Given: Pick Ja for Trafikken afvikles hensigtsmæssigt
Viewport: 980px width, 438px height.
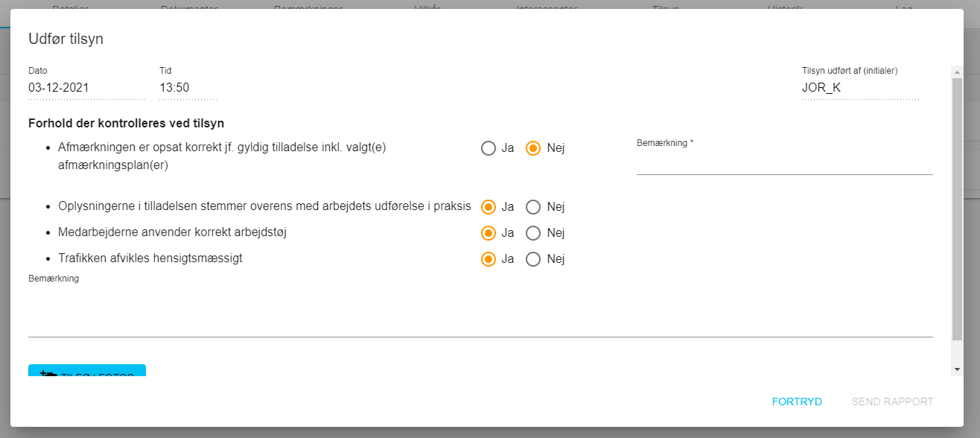Looking at the screenshot, I should (489, 259).
